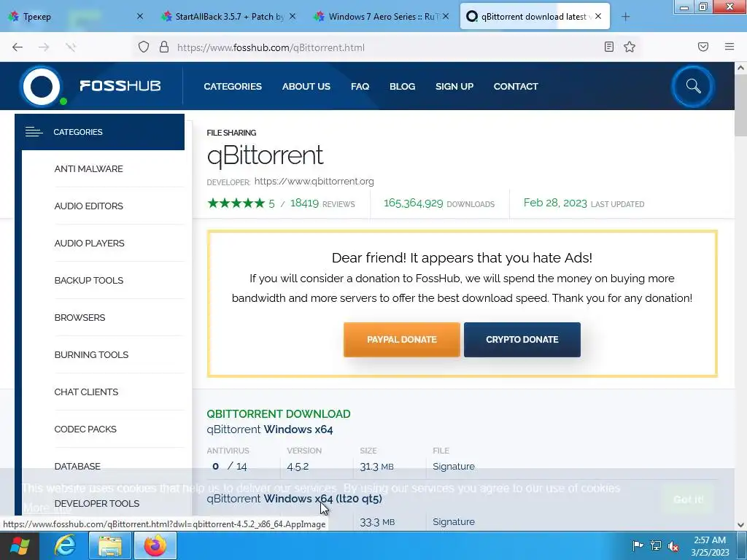Select BROWSERS category
Viewport: 747px width, 560px height.
pos(80,318)
